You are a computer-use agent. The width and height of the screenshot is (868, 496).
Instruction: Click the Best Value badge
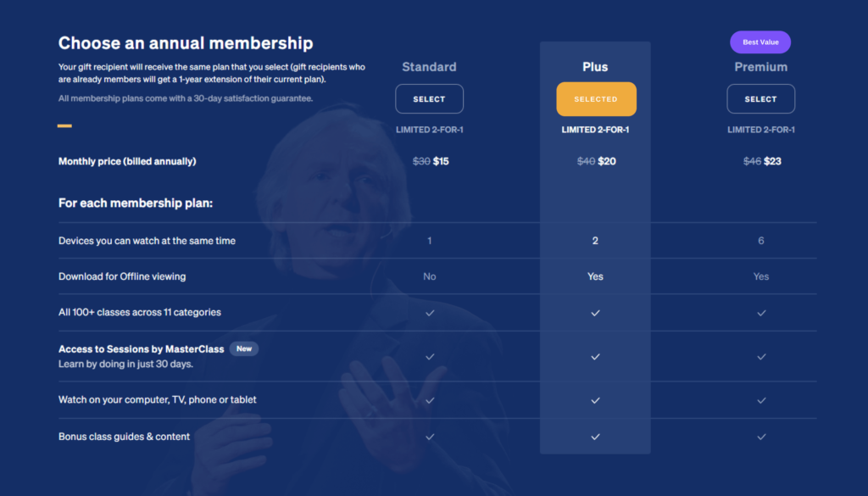click(760, 42)
